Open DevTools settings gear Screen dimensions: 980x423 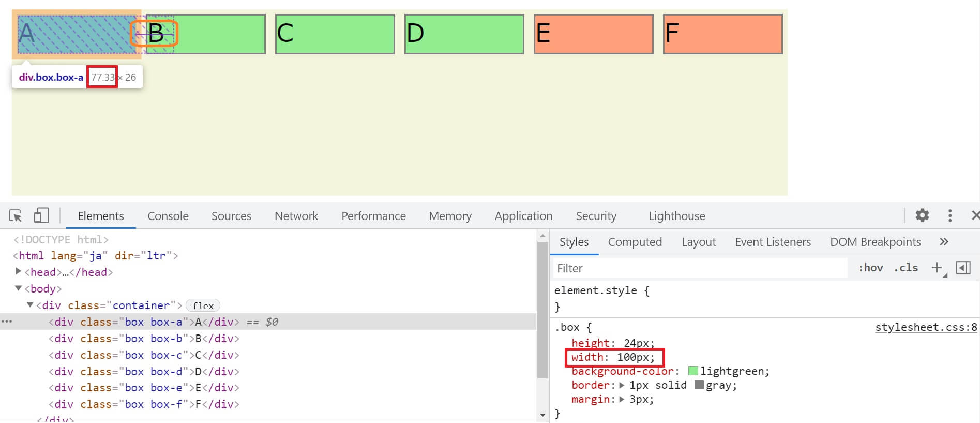[922, 215]
